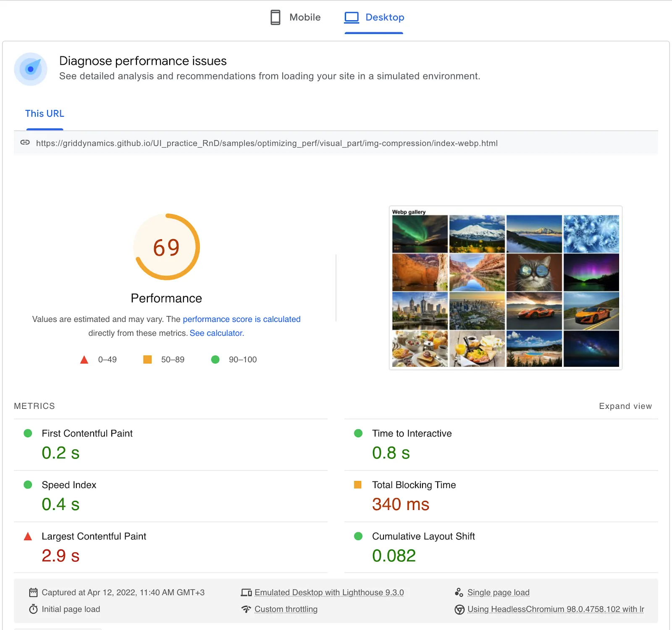The height and width of the screenshot is (630, 672).
Task: Expand metrics using Expand view
Action: click(625, 406)
